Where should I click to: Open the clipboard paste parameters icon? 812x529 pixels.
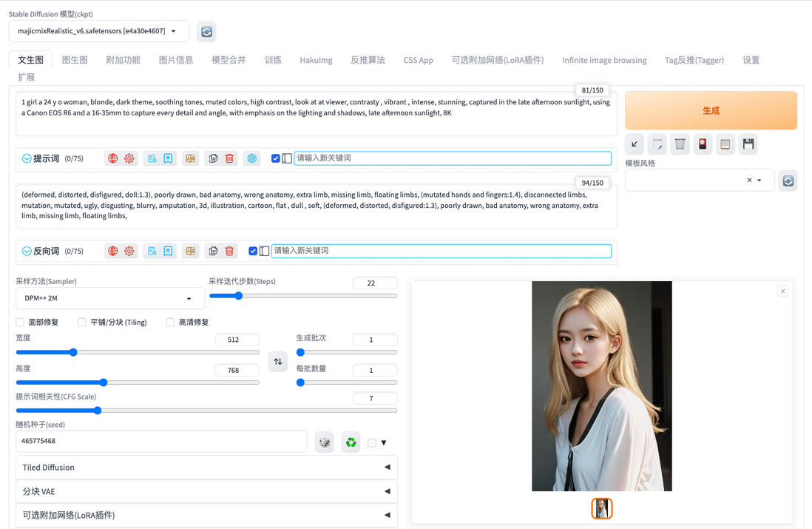pos(725,144)
